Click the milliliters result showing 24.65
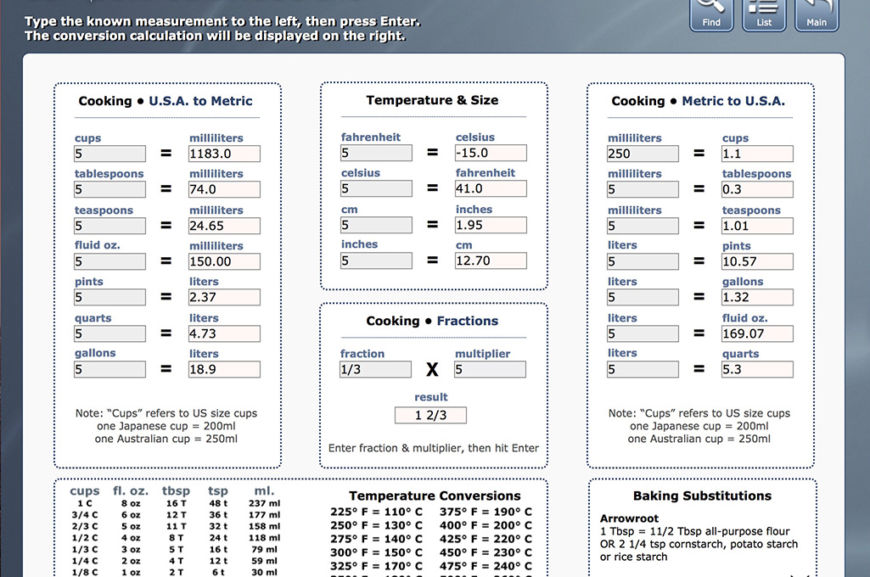The height and width of the screenshot is (577, 870). [224, 226]
